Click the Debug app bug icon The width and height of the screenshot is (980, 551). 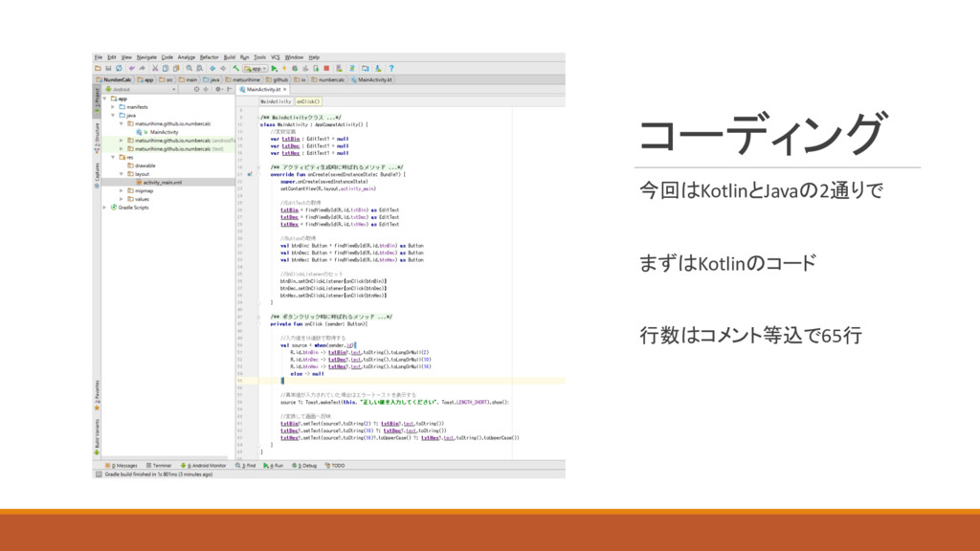click(x=295, y=68)
